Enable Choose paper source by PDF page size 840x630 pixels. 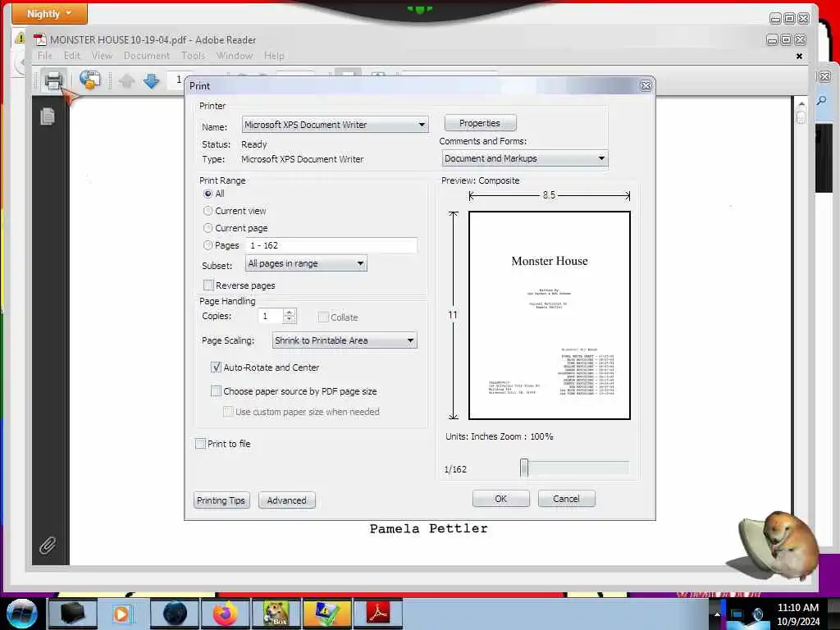216,391
